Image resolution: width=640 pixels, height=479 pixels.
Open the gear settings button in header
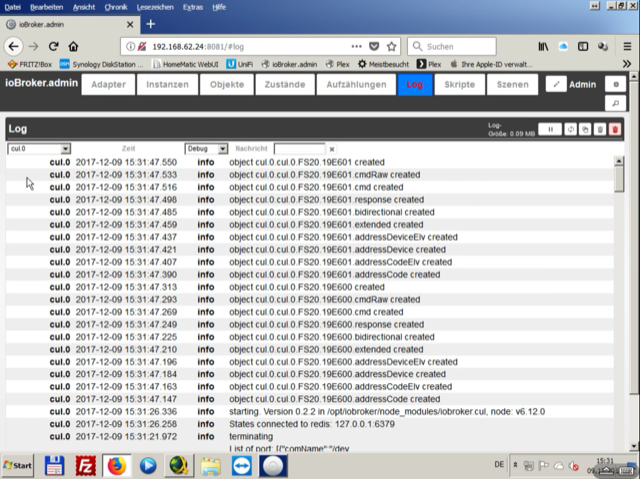point(616,84)
